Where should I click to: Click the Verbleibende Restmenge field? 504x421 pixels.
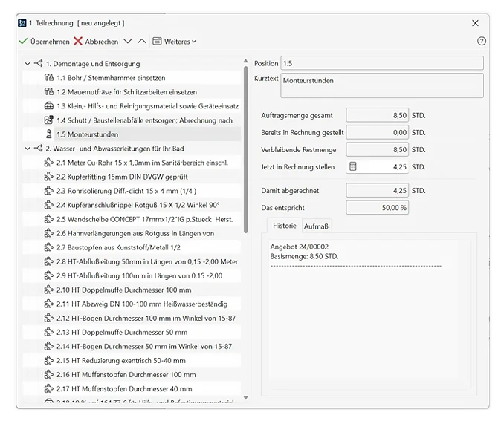[x=378, y=149]
